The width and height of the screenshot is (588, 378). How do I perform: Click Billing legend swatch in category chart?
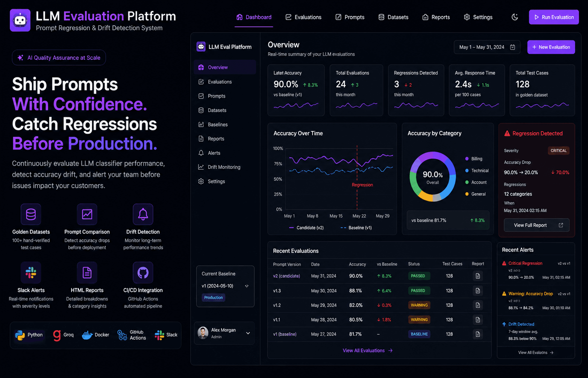[467, 159]
